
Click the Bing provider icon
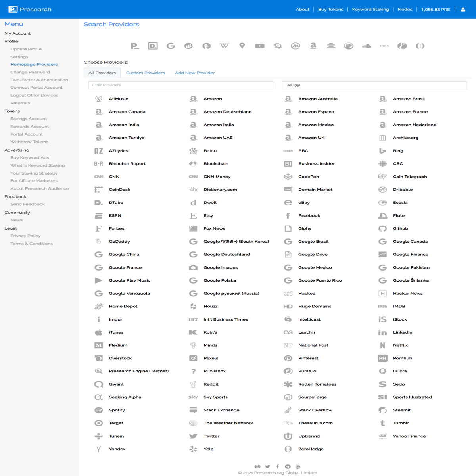tap(382, 151)
